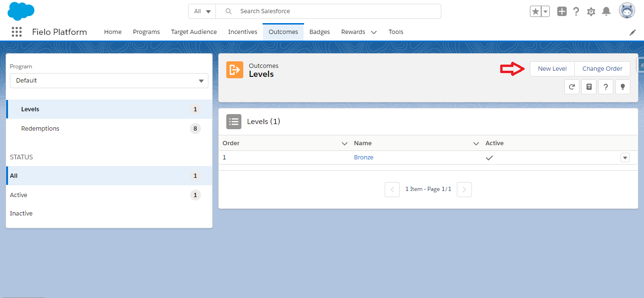Filter status by All

tap(109, 176)
